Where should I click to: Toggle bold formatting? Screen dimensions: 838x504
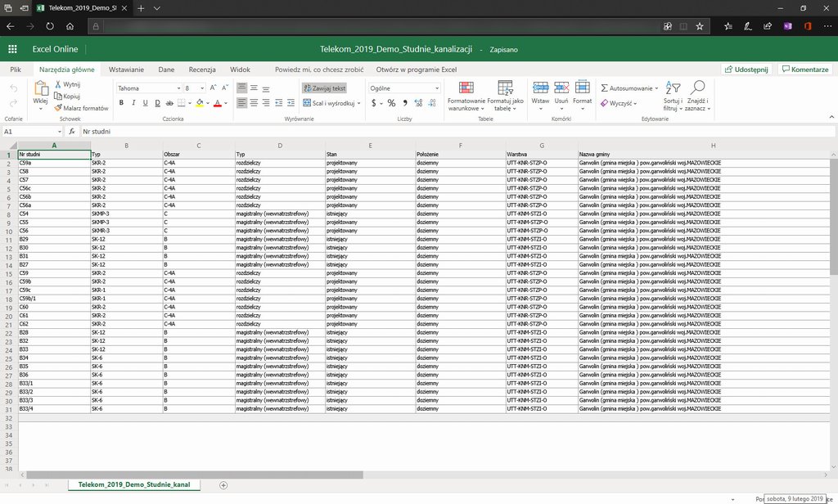coord(121,103)
